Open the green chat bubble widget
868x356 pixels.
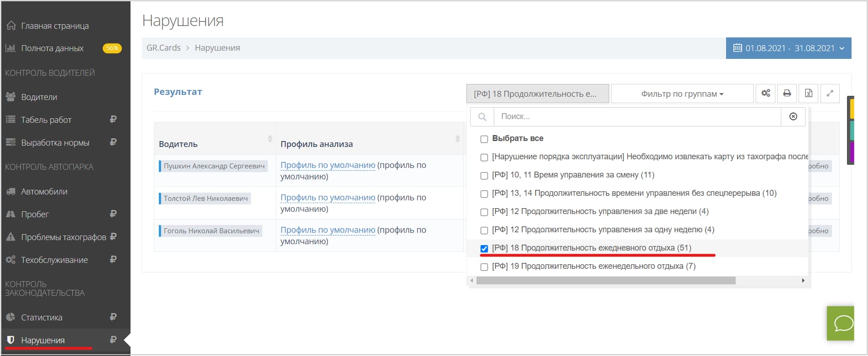pos(841,323)
